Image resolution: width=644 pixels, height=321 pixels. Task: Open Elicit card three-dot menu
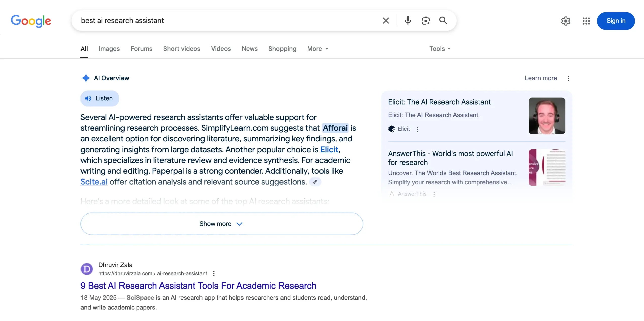(417, 129)
